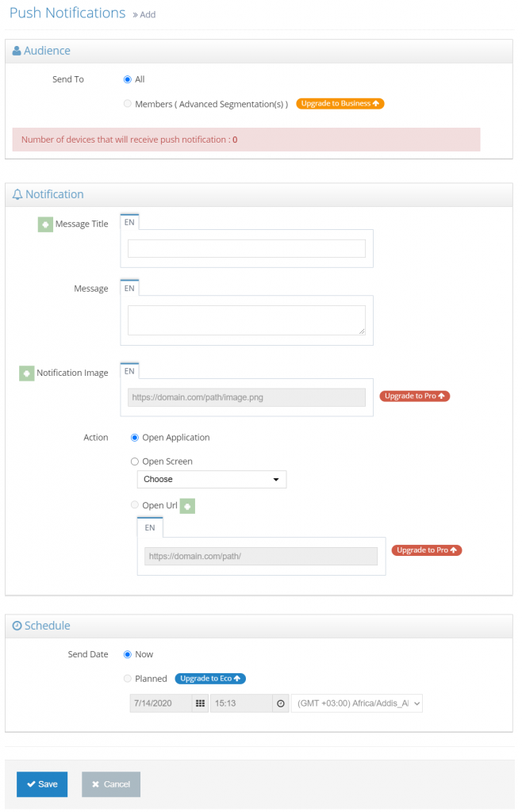
Task: Open the calendar picker for the date field
Action: (x=202, y=703)
